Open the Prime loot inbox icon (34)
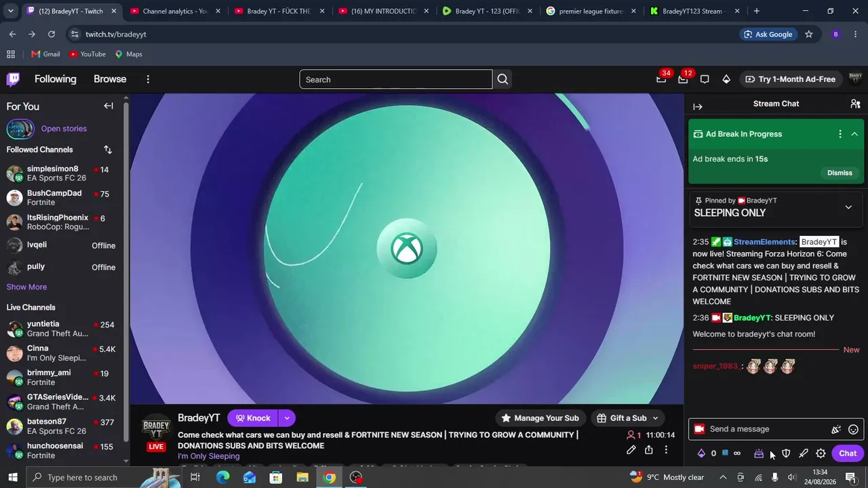This screenshot has width=868, height=488. tap(661, 79)
